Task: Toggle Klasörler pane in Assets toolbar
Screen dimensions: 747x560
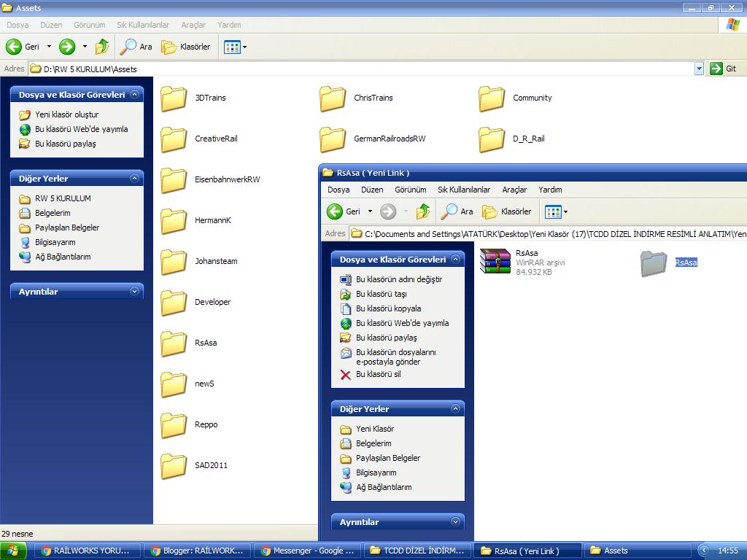Action: (186, 47)
